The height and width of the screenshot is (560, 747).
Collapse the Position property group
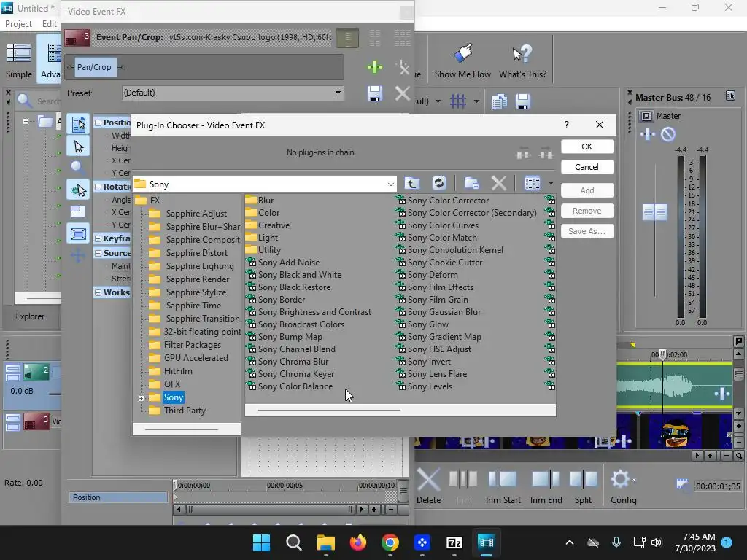tap(98, 122)
